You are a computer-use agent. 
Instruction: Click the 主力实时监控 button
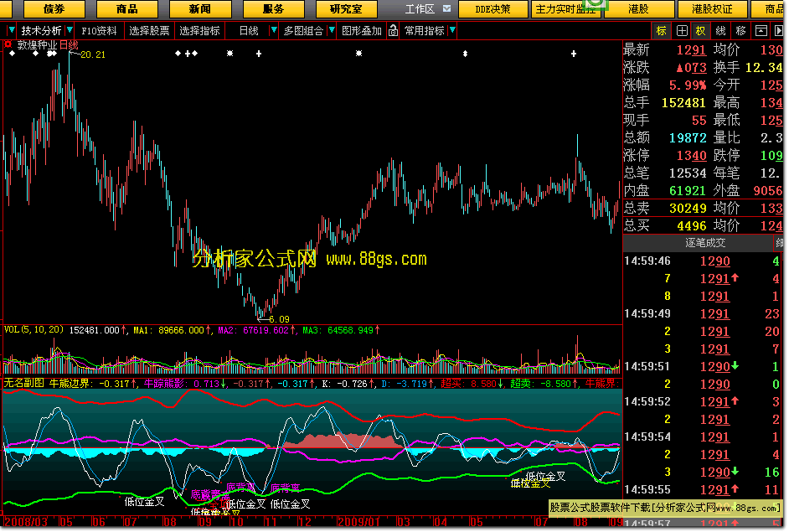point(565,9)
